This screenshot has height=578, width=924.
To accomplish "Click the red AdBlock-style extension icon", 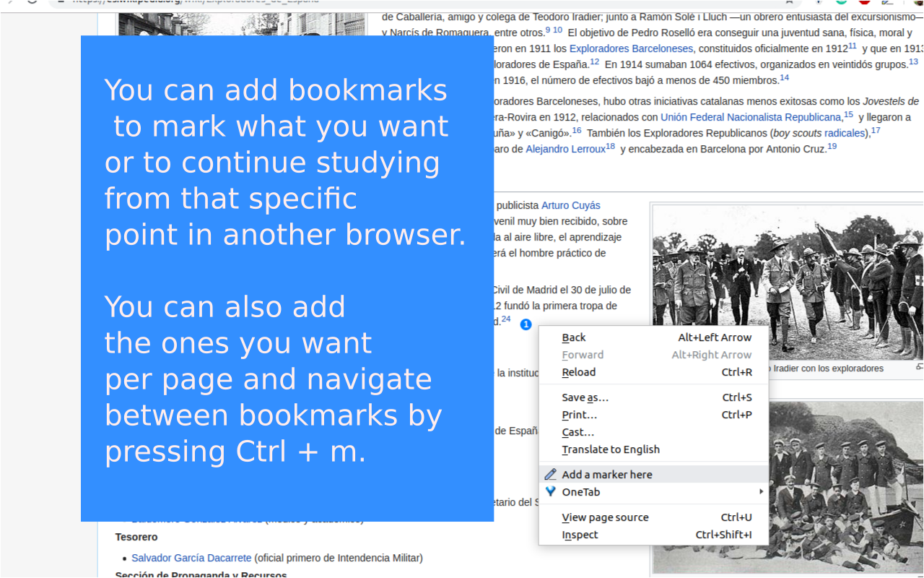I will 866,3.
